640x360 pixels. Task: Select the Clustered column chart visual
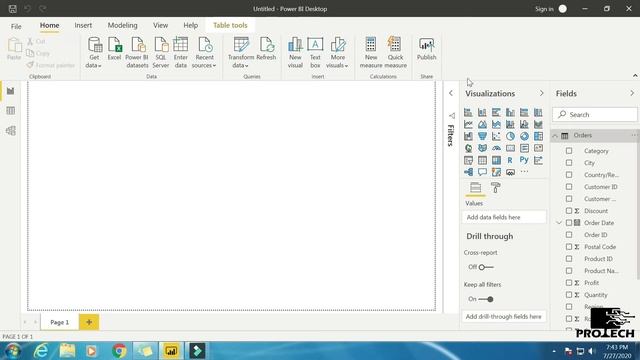(510, 112)
